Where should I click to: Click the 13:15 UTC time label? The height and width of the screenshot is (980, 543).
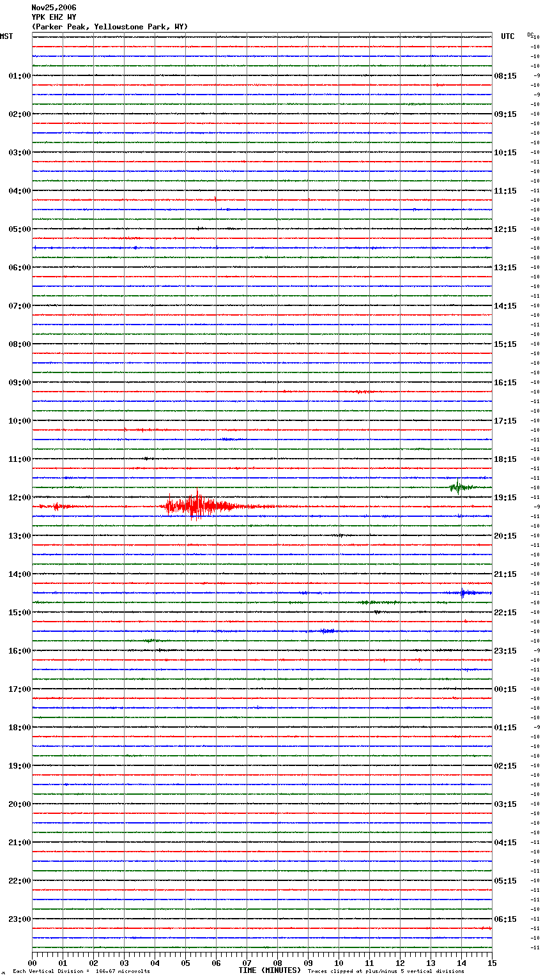point(505,268)
